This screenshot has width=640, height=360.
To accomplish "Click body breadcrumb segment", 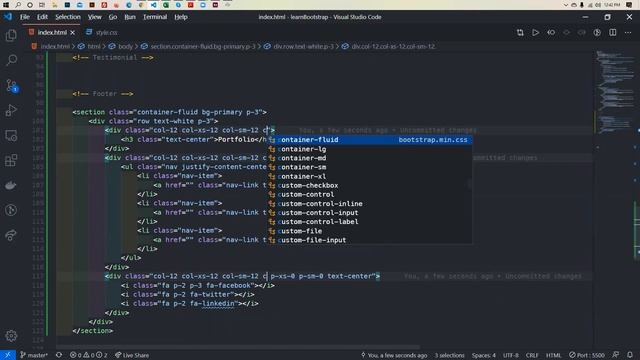I will coord(121,47).
